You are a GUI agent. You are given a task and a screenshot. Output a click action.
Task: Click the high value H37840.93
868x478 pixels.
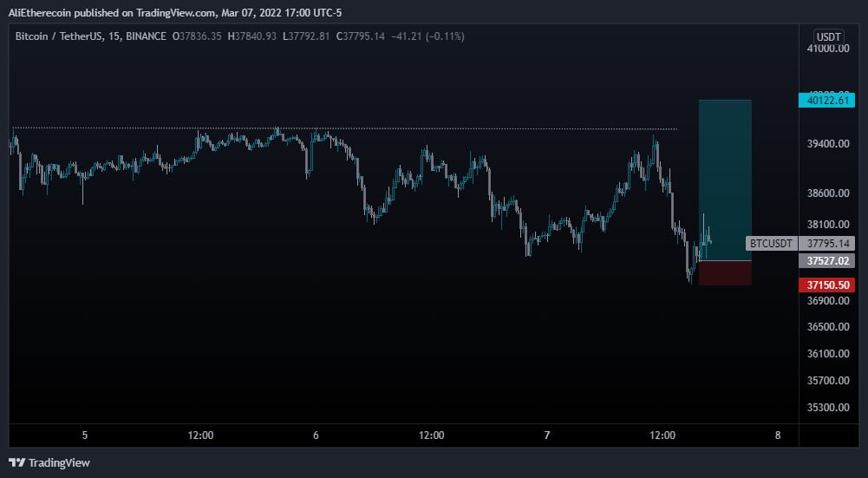251,36
